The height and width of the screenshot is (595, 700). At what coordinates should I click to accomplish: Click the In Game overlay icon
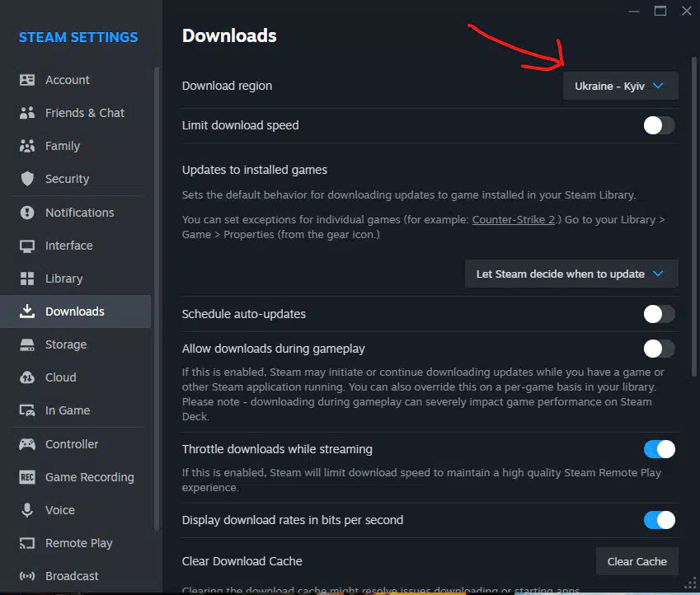[27, 410]
